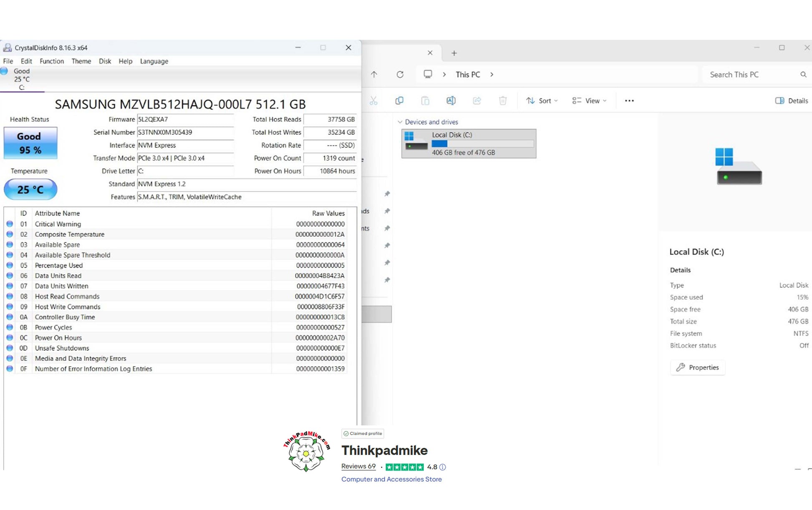Click the Paste clipboard icon
The width and height of the screenshot is (812, 510).
(425, 100)
